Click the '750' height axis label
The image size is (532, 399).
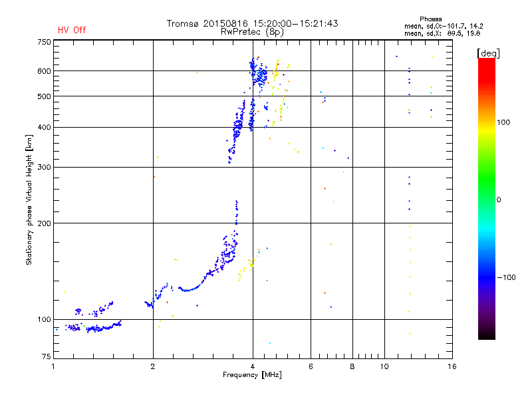(x=44, y=43)
